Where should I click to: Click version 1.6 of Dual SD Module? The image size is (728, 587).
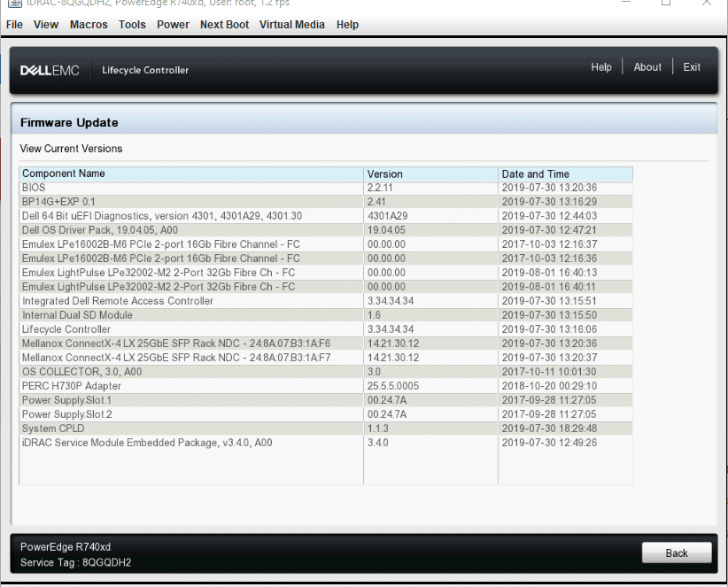tap(430, 315)
